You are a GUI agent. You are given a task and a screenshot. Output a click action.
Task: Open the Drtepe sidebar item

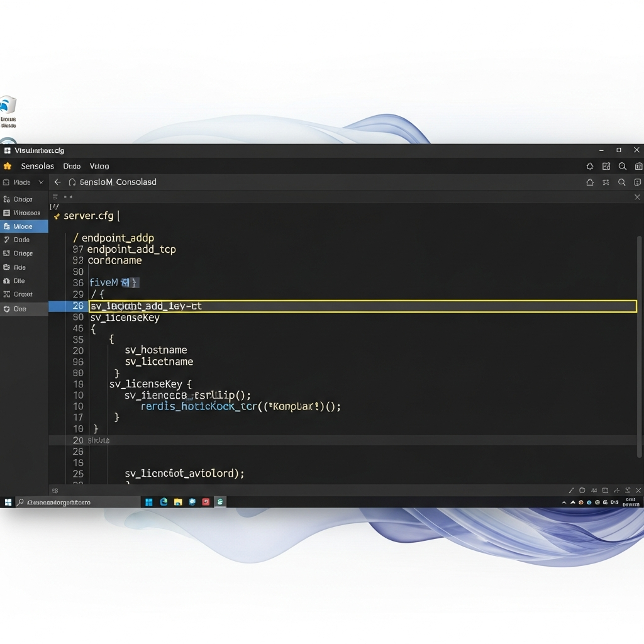coord(23,253)
